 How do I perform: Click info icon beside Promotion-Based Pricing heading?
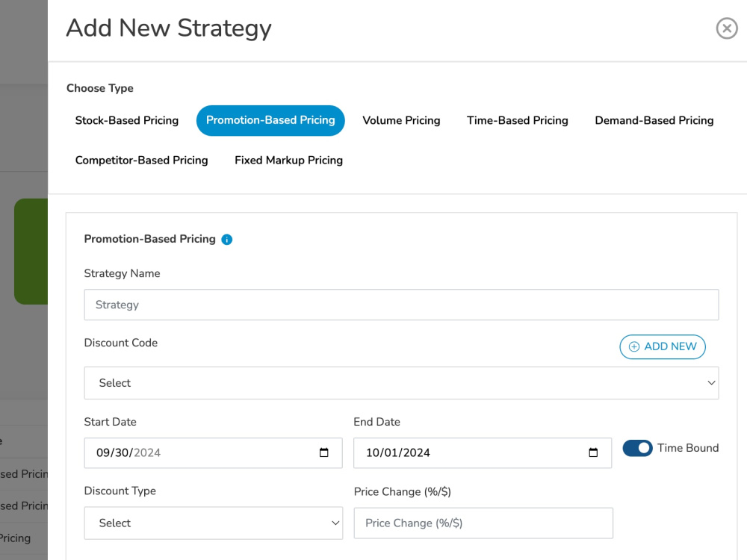(x=227, y=240)
